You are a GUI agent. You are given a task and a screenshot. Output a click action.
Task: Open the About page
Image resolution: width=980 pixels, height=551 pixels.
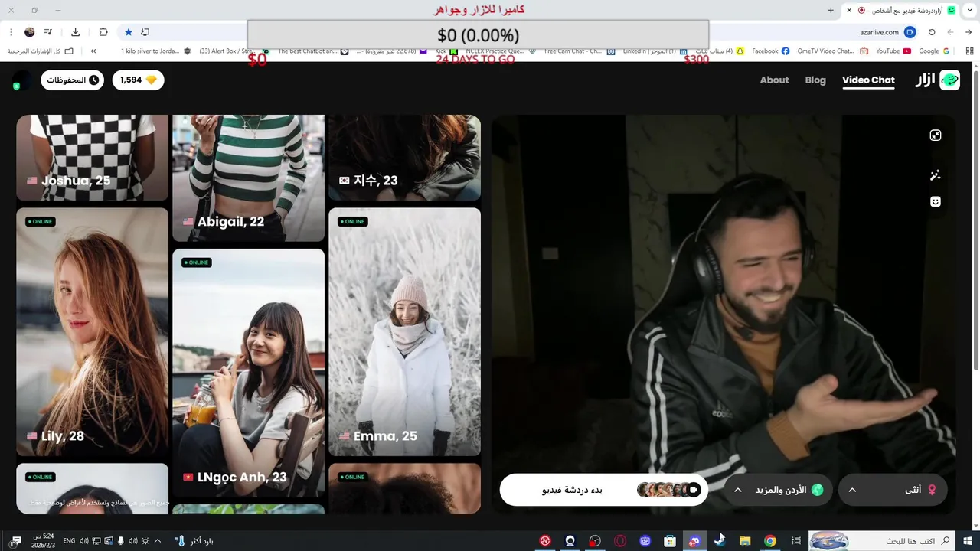coord(774,80)
